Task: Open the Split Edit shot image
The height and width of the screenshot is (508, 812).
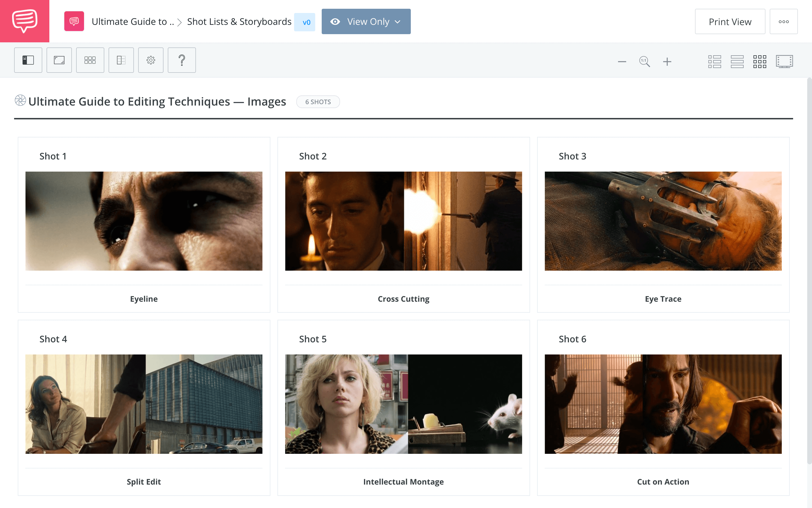Action: point(144,404)
